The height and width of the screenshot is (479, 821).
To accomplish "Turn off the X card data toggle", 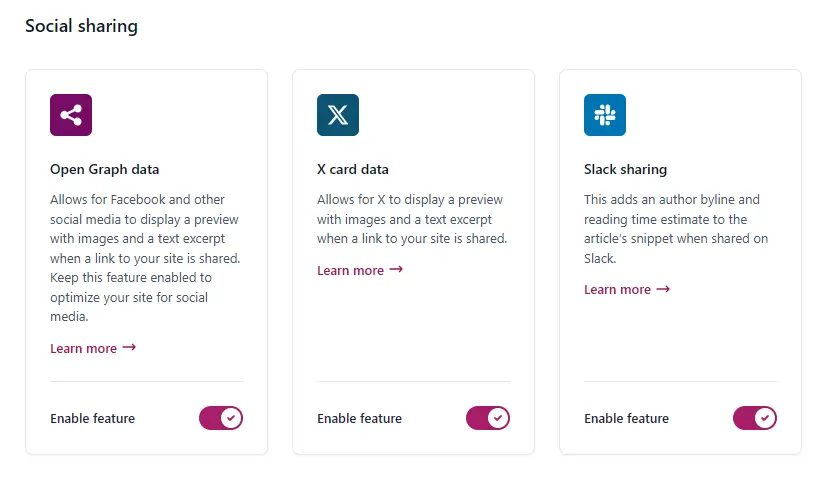I will click(x=488, y=418).
